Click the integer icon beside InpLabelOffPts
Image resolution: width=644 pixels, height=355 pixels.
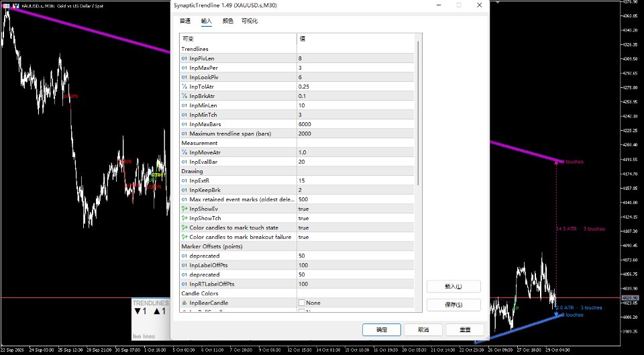pos(184,266)
